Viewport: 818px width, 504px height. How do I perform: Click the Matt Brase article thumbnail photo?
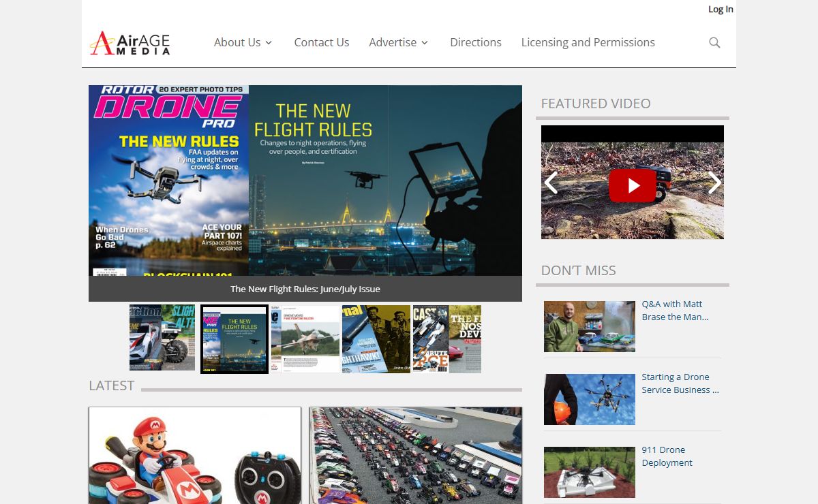590,326
